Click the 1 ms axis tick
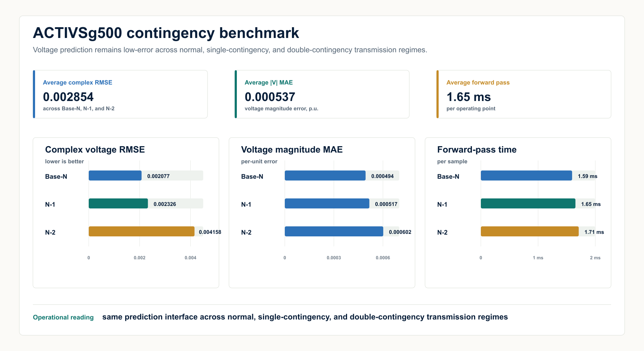 tap(538, 258)
